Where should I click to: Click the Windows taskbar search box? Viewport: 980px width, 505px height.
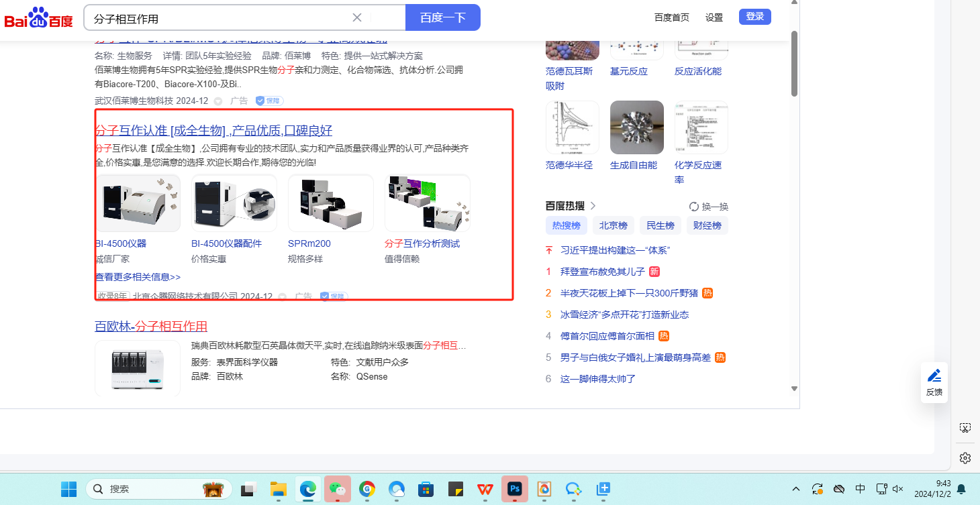(x=158, y=489)
